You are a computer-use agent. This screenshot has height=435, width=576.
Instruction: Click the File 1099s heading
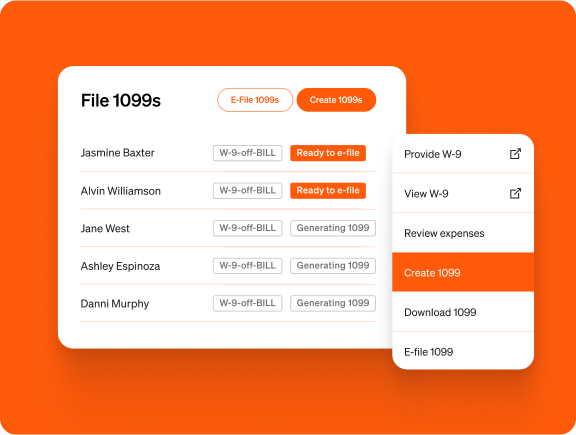coord(121,100)
